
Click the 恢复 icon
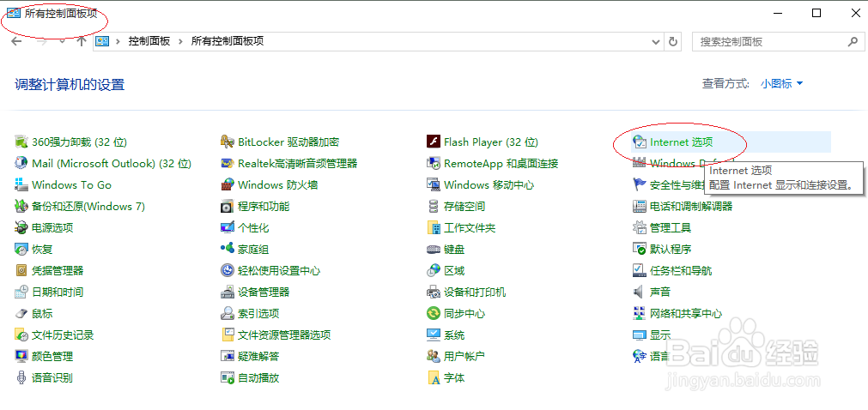coord(21,249)
